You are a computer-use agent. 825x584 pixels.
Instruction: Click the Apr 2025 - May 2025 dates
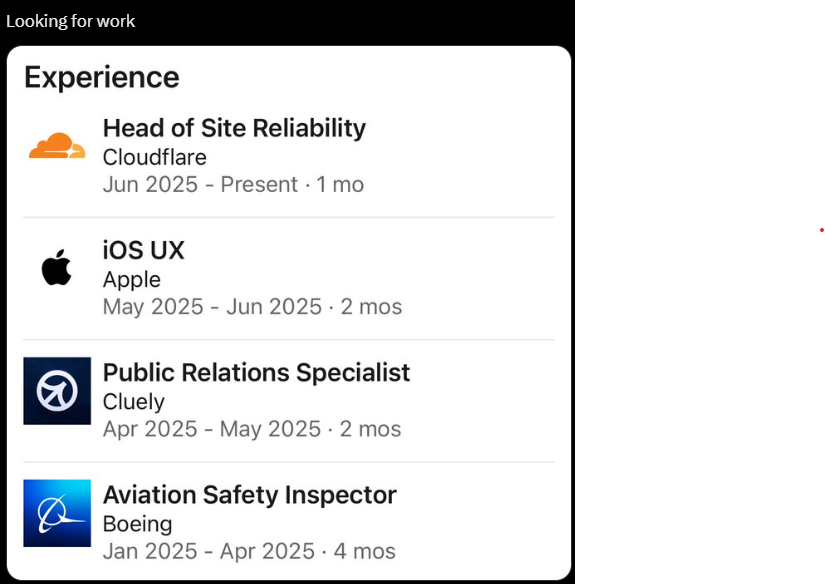point(211,429)
